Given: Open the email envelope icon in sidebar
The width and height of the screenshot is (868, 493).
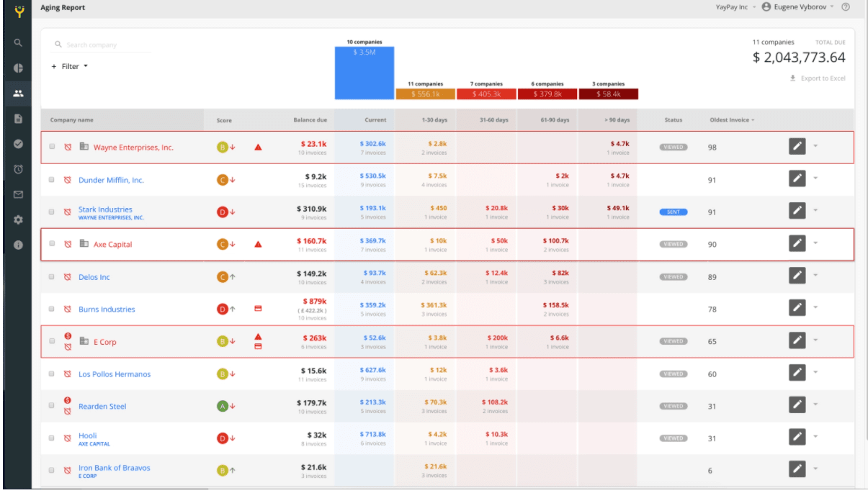Looking at the screenshot, I should [x=18, y=193].
